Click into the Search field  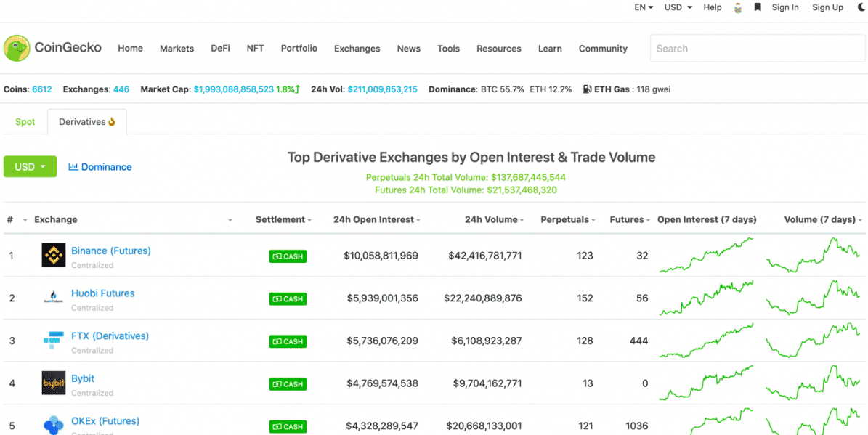click(755, 49)
